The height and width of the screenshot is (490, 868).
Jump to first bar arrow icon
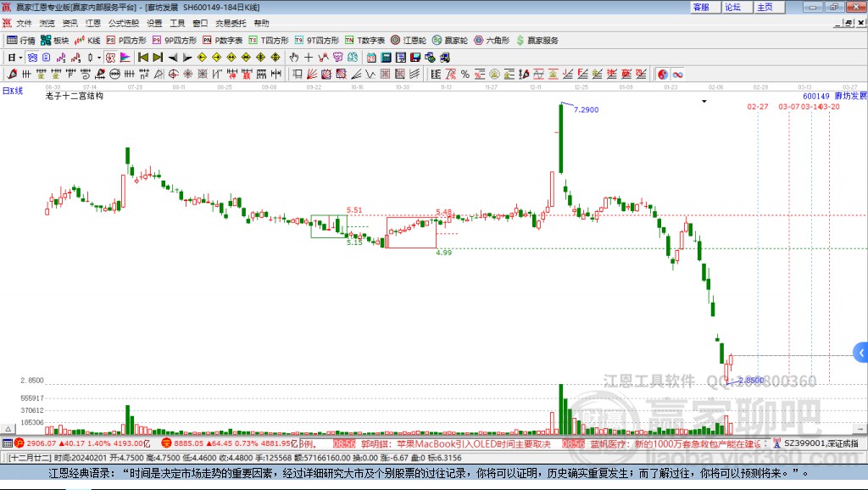point(143,58)
